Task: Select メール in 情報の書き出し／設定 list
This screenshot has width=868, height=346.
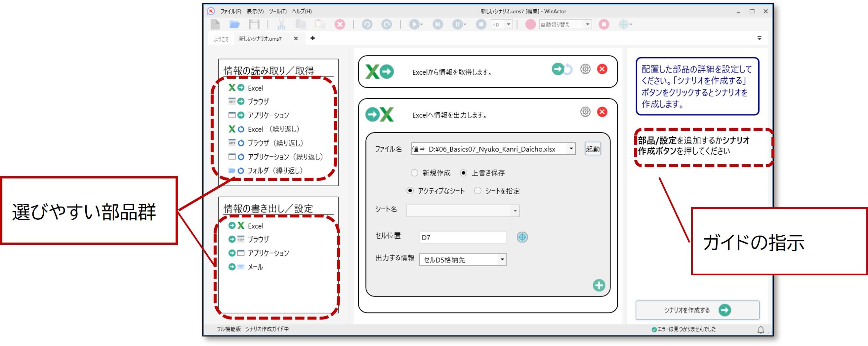Action: click(x=246, y=267)
